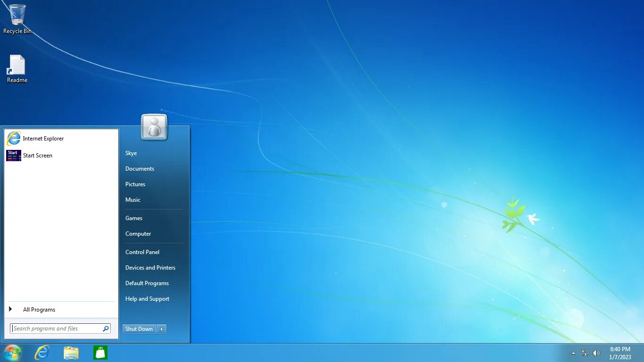Open the Recycle Bin desktop icon
The width and height of the screenshot is (644, 362).
click(17, 19)
